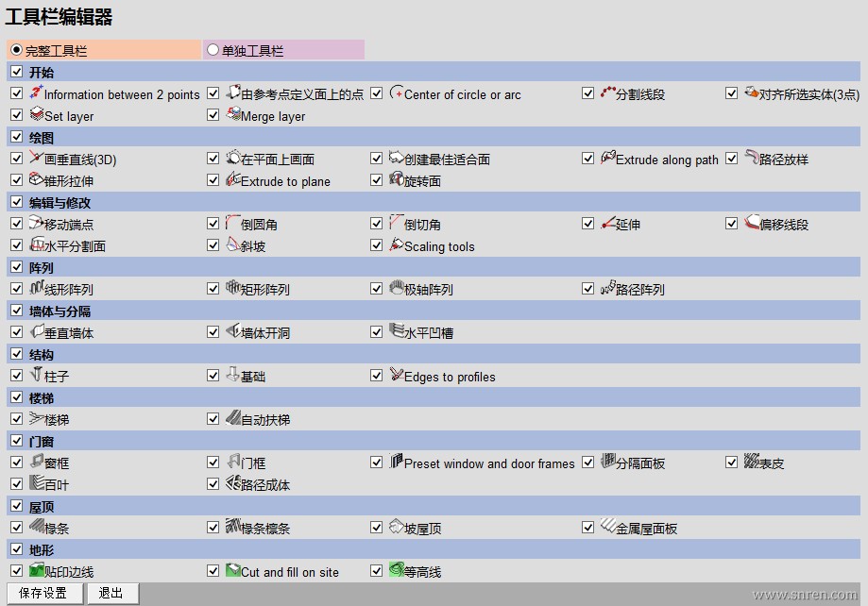Select the 单独工具栏 radio button
This screenshot has width=868, height=606.
(213, 50)
